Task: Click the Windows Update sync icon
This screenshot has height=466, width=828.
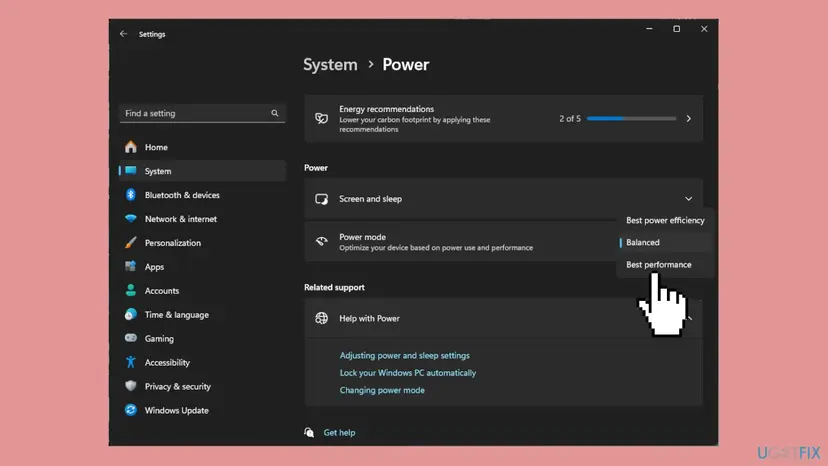Action: pos(131,410)
